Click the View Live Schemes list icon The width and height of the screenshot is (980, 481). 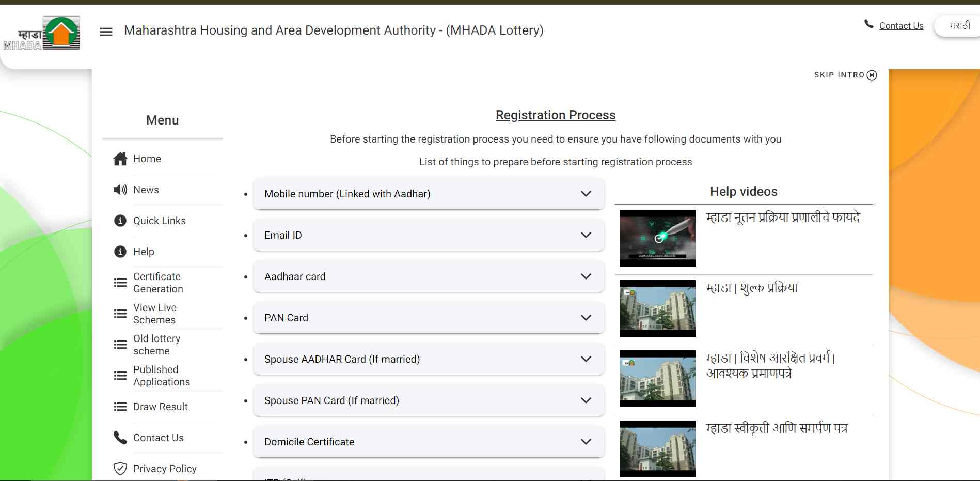120,314
